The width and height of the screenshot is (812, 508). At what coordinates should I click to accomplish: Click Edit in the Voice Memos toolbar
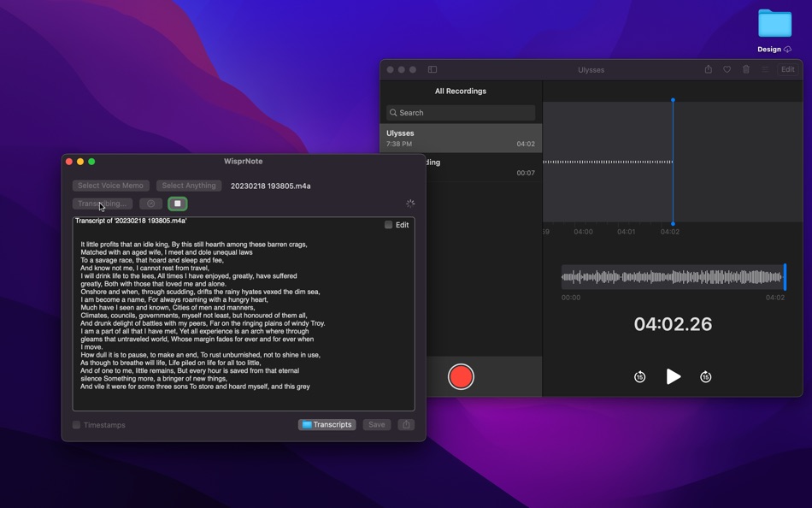(x=786, y=69)
